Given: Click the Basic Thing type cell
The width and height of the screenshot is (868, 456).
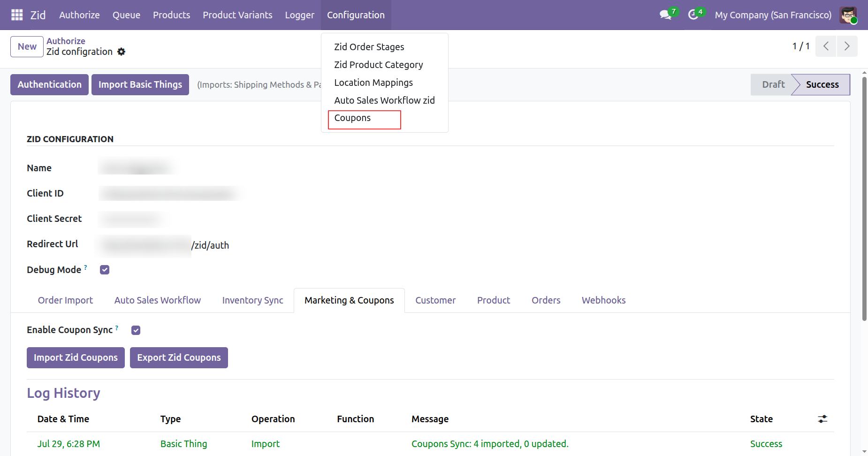Looking at the screenshot, I should (x=183, y=444).
